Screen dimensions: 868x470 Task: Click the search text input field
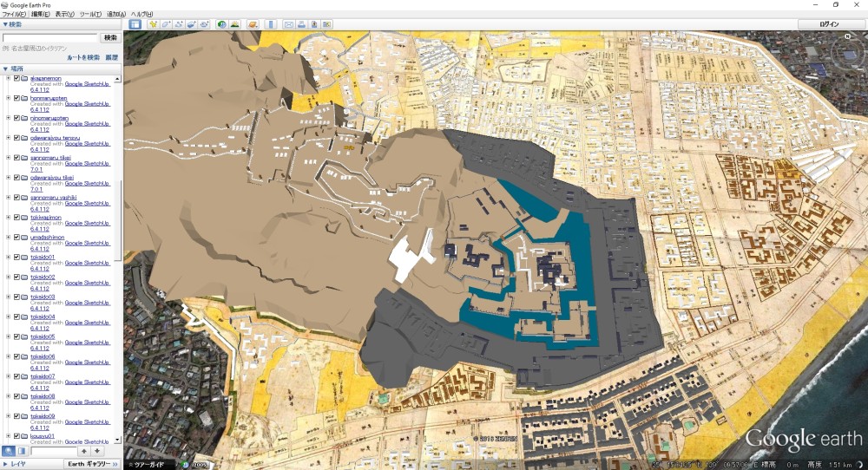pos(49,38)
